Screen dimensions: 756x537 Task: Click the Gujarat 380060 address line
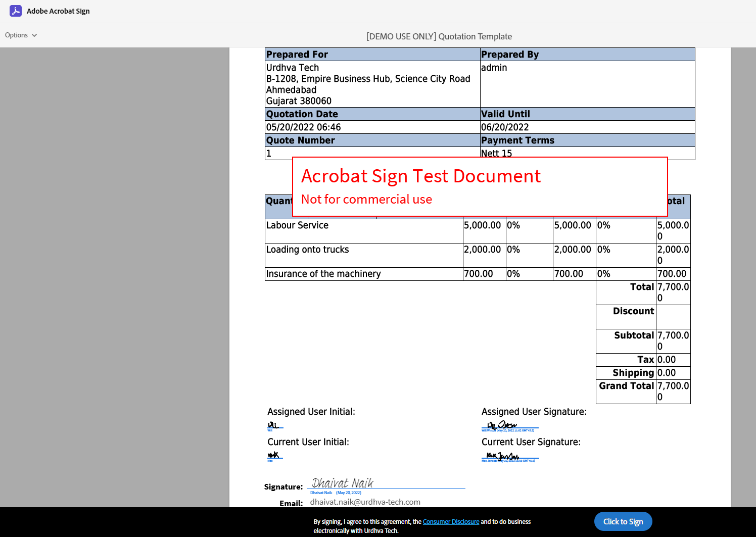(299, 101)
